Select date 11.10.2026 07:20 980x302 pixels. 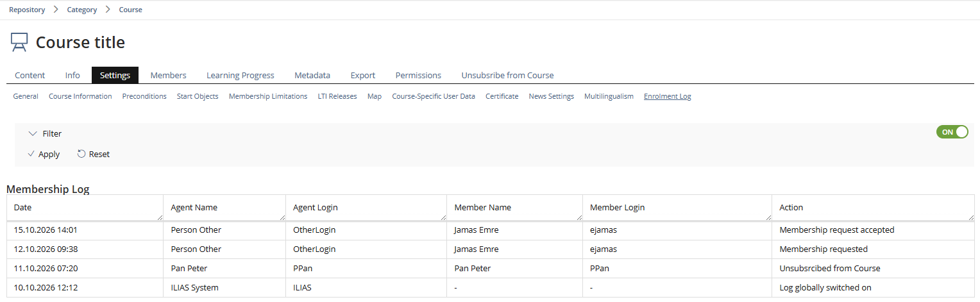click(46, 268)
